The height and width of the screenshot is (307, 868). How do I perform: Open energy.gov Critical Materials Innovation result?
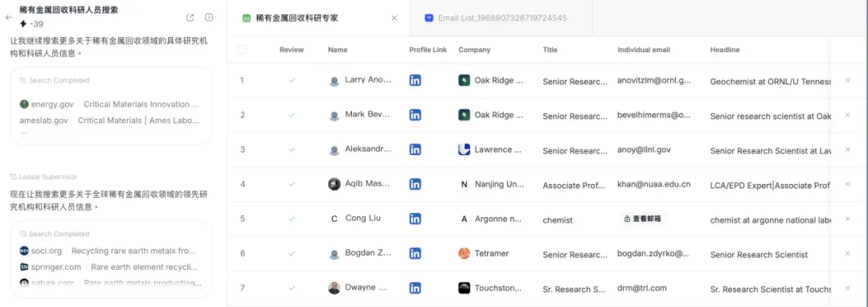pyautogui.click(x=109, y=104)
